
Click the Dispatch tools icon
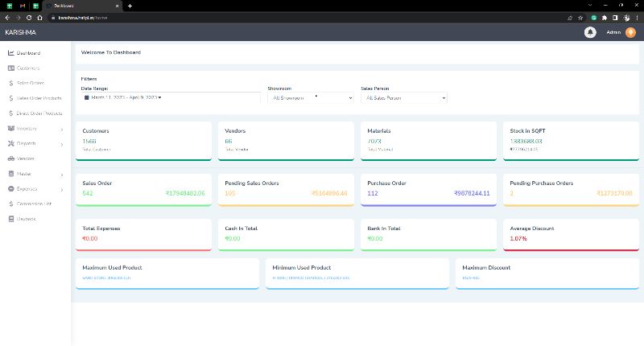11,143
